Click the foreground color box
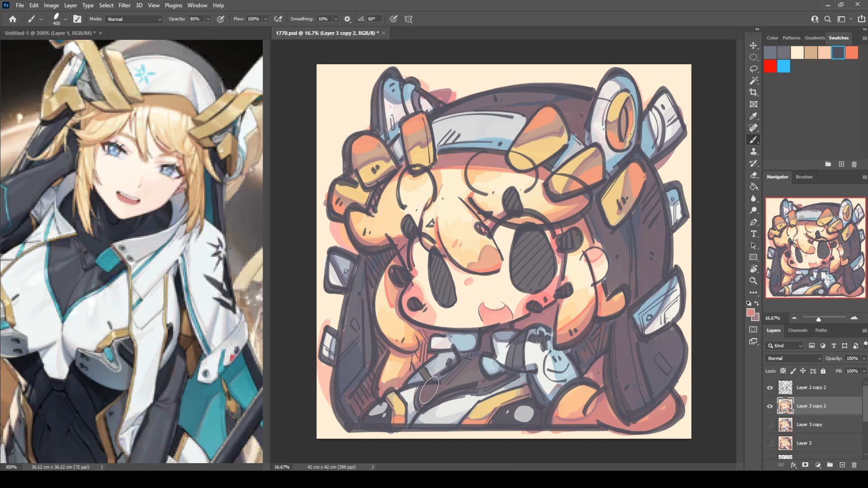The height and width of the screenshot is (488, 868). (751, 313)
